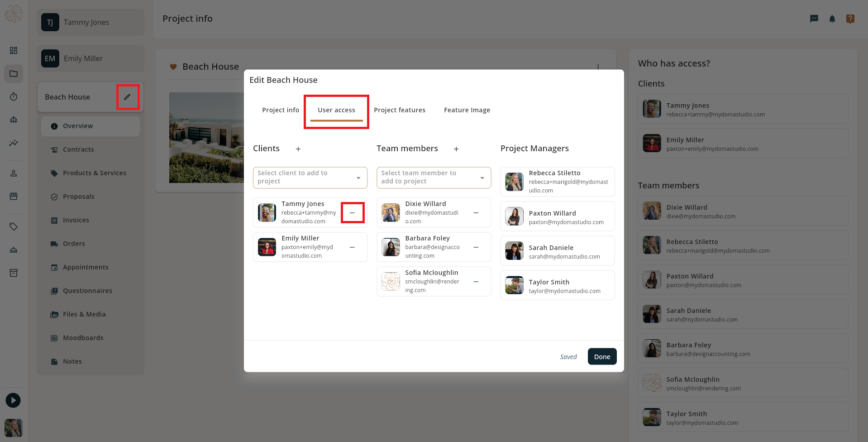This screenshot has width=868, height=442.
Task: Open the notifications bell
Action: [x=832, y=19]
